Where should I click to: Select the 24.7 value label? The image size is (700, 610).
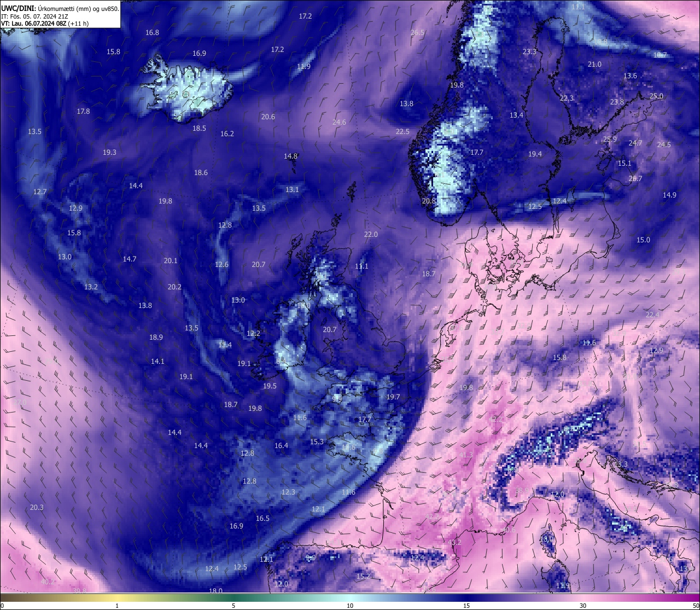coord(635,143)
